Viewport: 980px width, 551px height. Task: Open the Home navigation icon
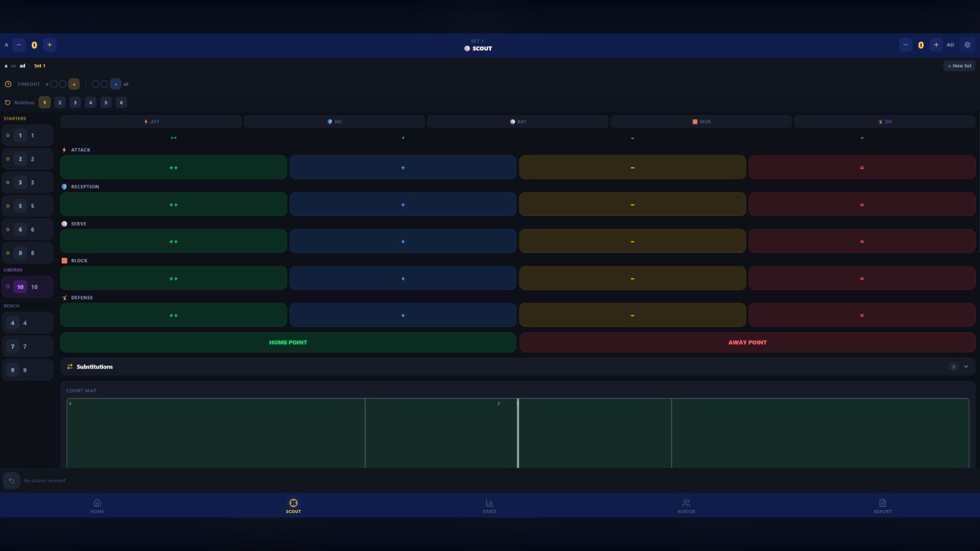(x=97, y=503)
